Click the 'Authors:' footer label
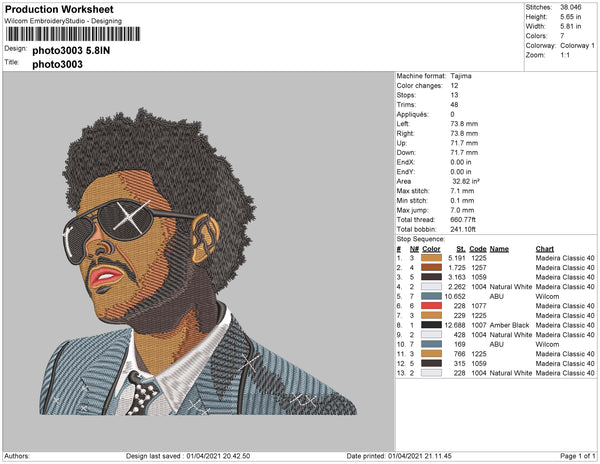 [17, 456]
